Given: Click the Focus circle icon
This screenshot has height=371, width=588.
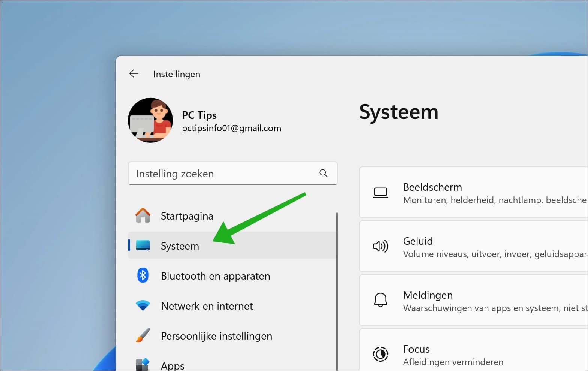Looking at the screenshot, I should coord(381,354).
